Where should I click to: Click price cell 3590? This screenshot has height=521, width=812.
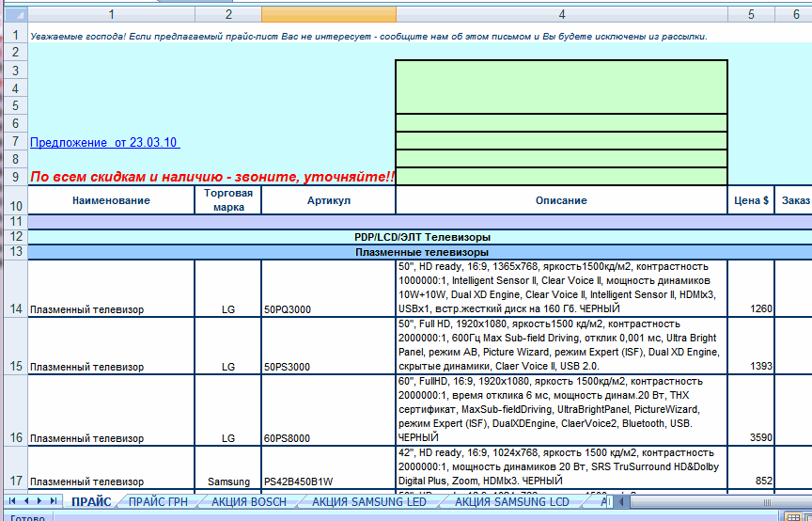pyautogui.click(x=751, y=410)
